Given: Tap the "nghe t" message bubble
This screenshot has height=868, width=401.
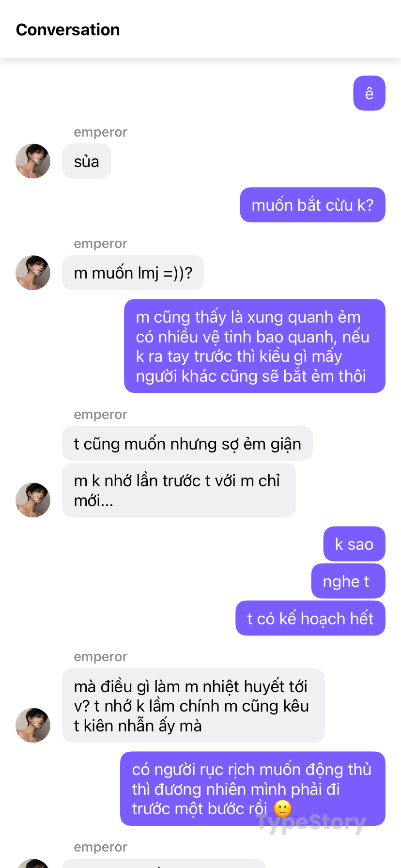Looking at the screenshot, I should tap(348, 581).
